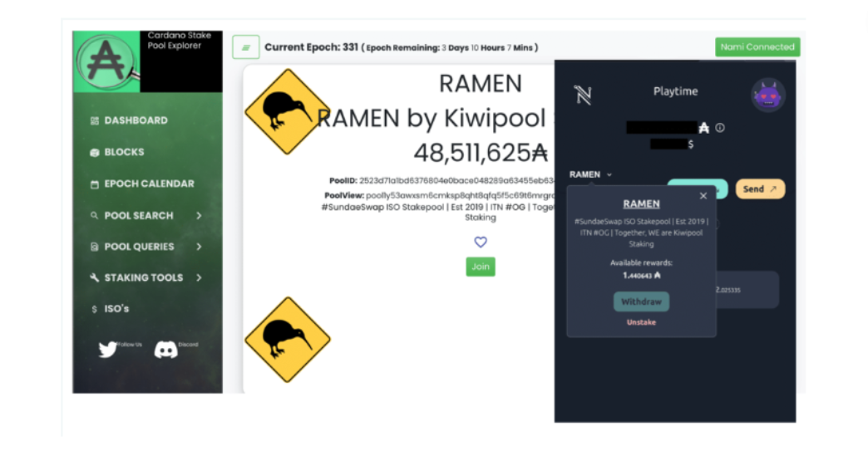The height and width of the screenshot is (451, 868).
Task: Click the top Kiwipool kiwi logo
Action: point(288,111)
